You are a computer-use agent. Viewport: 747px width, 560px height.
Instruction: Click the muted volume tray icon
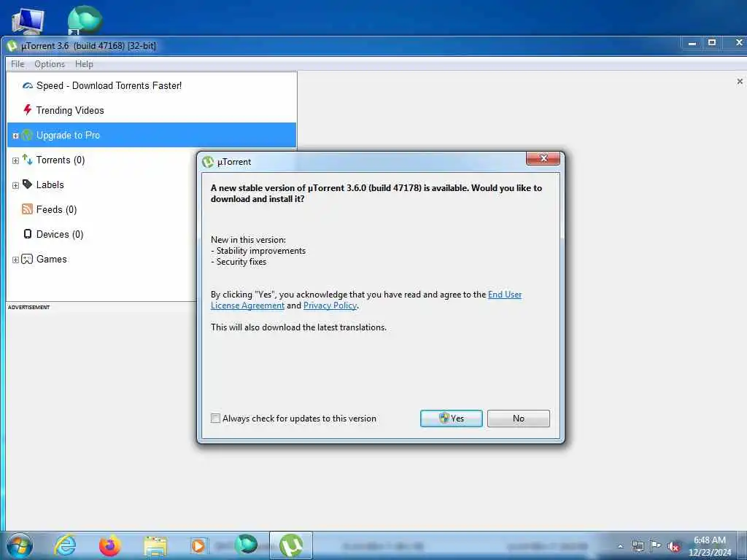(x=673, y=547)
